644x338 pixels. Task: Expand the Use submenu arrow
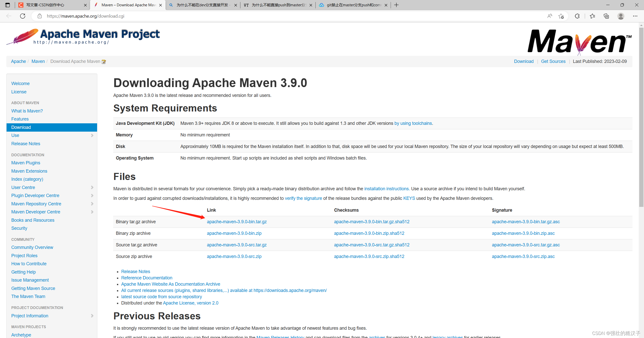(92, 135)
